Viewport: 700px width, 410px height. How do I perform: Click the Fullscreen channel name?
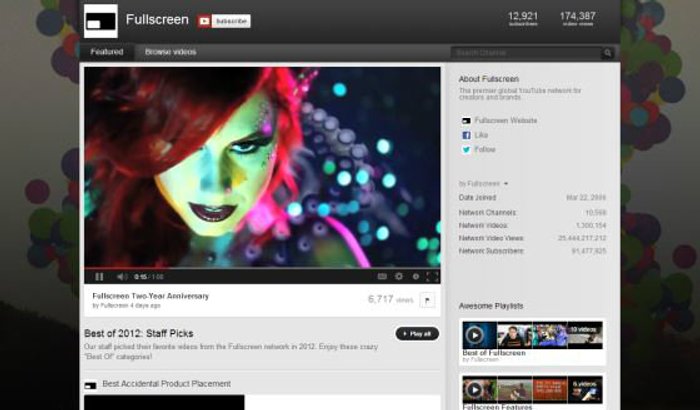coord(157,20)
